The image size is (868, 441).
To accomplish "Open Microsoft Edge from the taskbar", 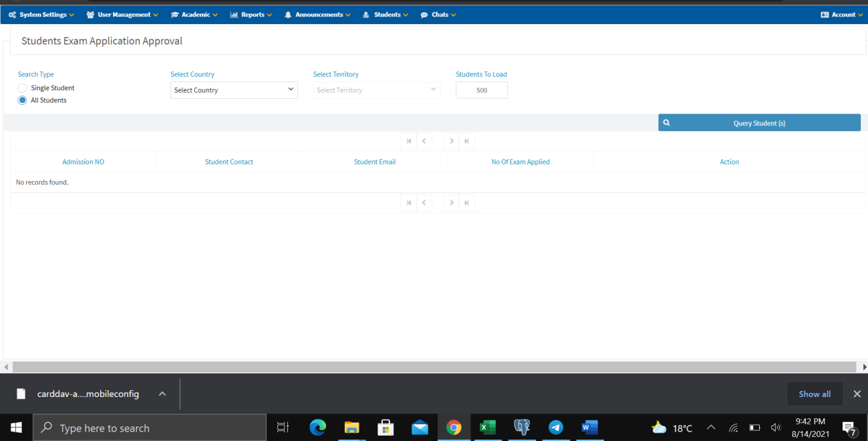I will pyautogui.click(x=317, y=428).
